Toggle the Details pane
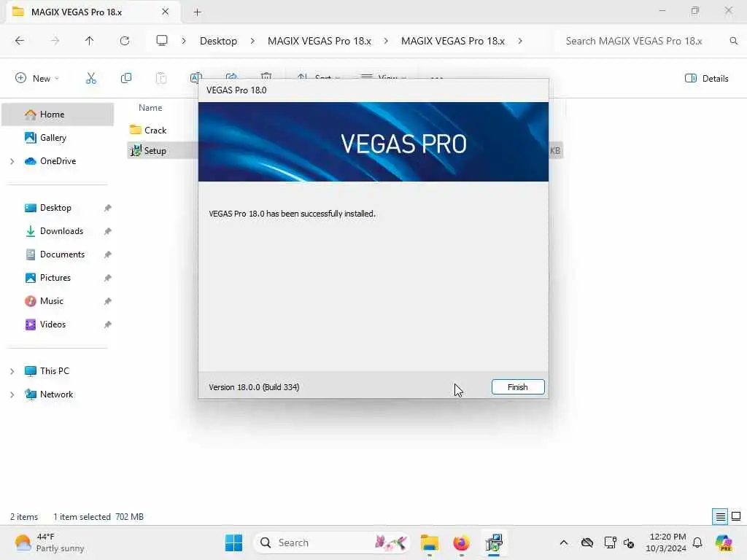 706,79
